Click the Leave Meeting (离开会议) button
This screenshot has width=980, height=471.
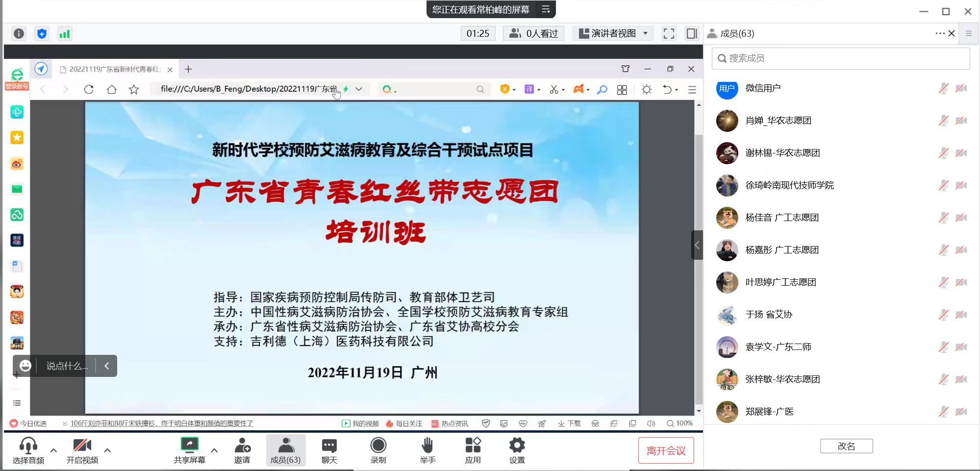[x=666, y=450]
